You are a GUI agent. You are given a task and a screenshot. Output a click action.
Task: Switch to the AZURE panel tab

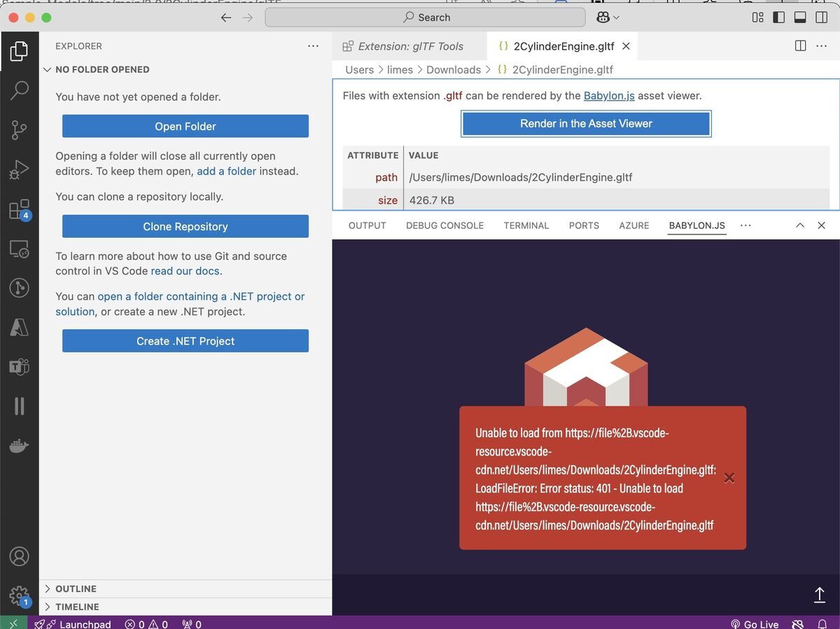coord(634,225)
